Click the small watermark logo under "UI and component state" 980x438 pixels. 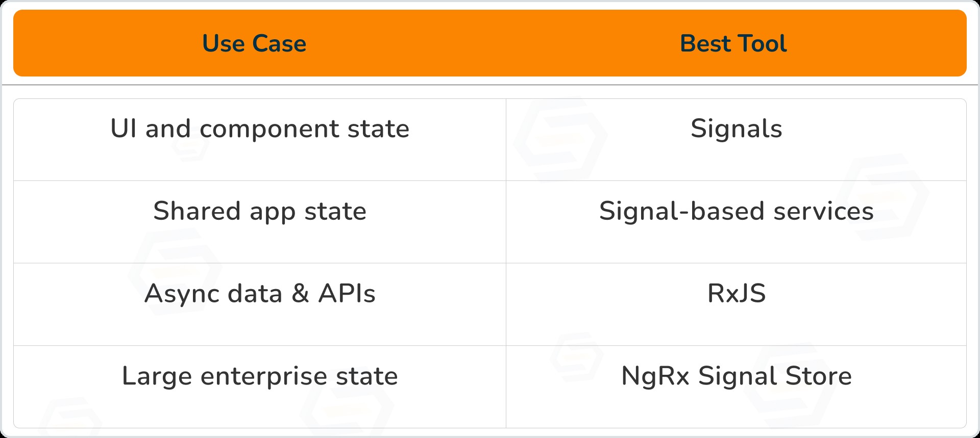191,144
